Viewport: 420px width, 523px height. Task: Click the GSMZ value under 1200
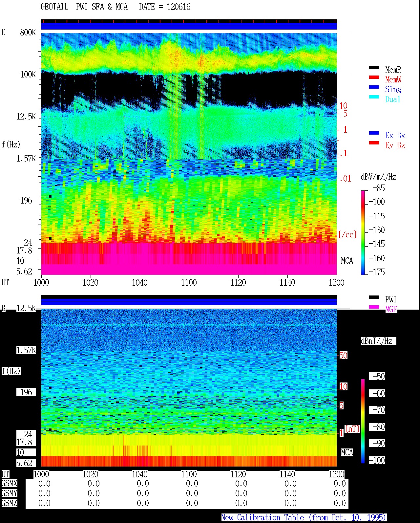tap(340, 503)
